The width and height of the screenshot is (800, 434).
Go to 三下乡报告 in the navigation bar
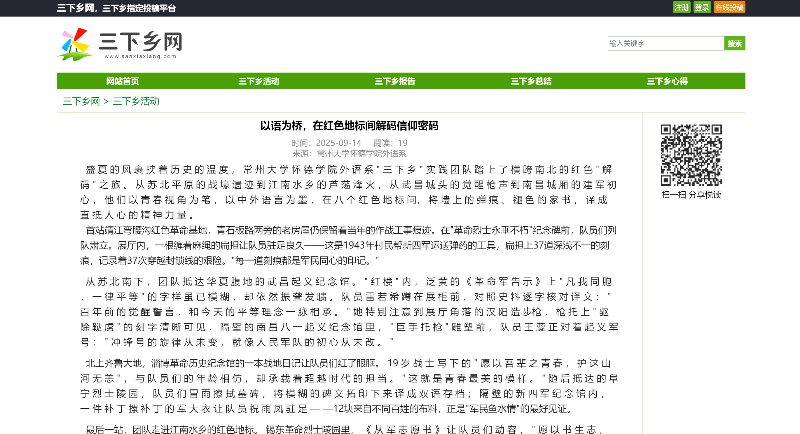(x=395, y=81)
